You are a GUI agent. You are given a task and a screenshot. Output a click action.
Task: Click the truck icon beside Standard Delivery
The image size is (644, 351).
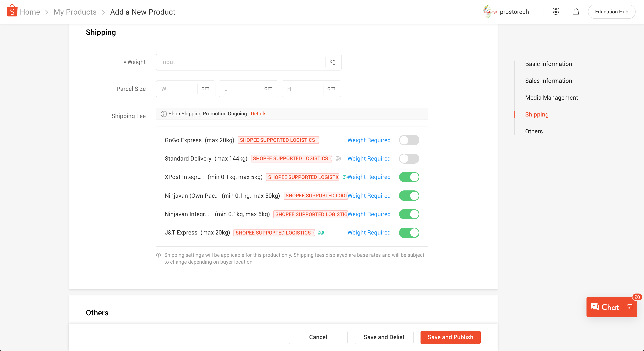pyautogui.click(x=338, y=158)
